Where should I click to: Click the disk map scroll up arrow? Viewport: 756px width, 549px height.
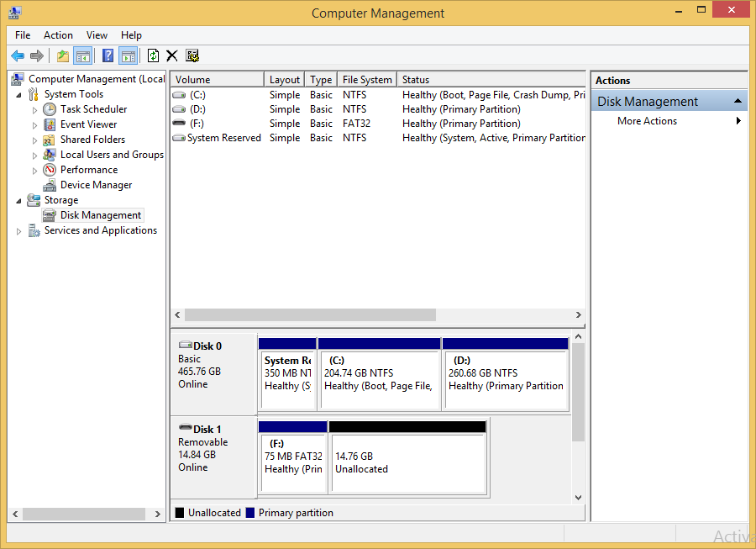[579, 337]
